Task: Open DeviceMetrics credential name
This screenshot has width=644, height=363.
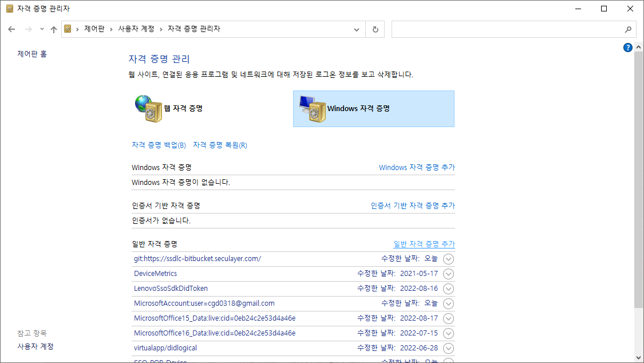Action: click(x=155, y=274)
